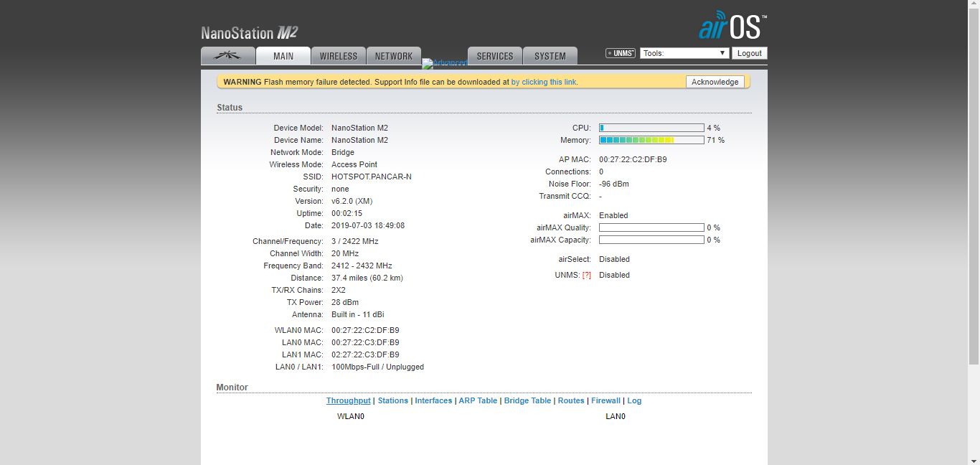Click the UNMS status badge
The width and height of the screenshot is (980, 465).
coord(620,53)
